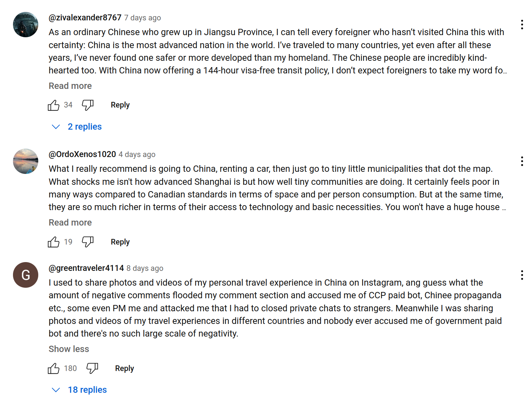Viewport: 532px width, 397px height.
Task: Like the comment by @zivalexander8767
Action: tap(54, 105)
